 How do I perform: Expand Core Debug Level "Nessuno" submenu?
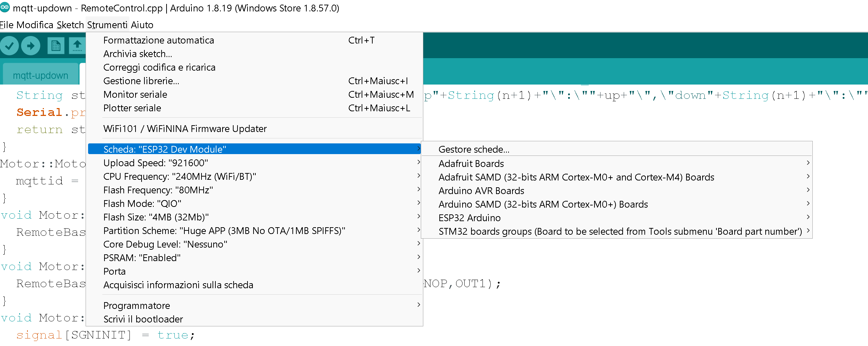[254, 244]
